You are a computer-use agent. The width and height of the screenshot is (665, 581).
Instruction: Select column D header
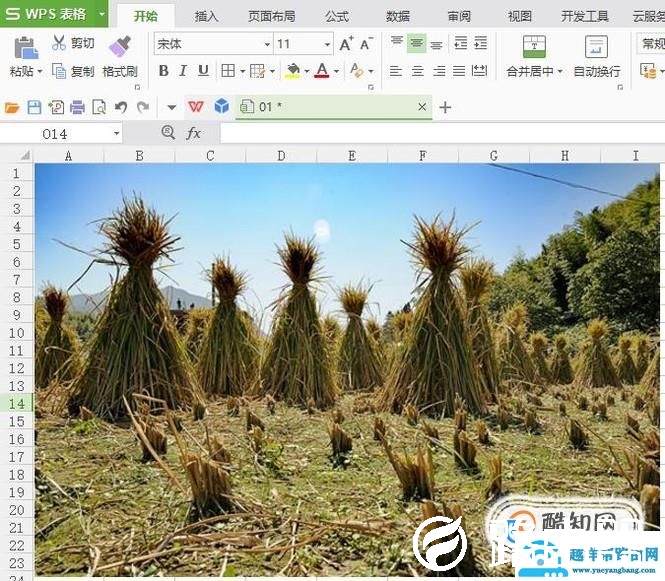(281, 156)
